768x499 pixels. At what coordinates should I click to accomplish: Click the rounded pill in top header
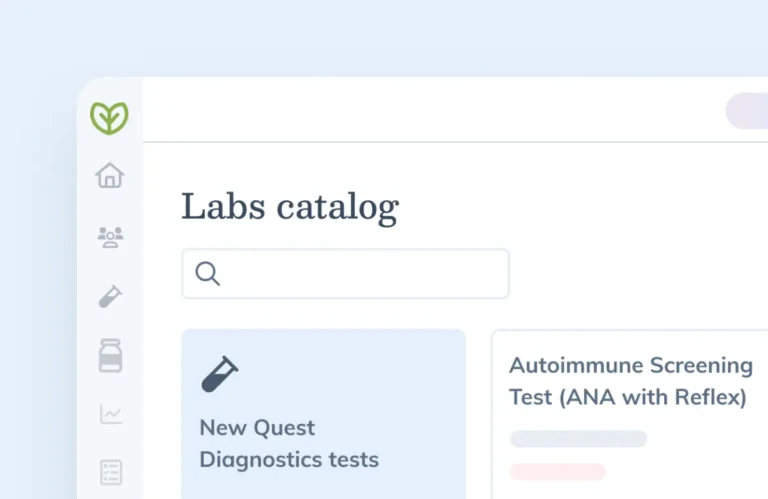click(748, 111)
